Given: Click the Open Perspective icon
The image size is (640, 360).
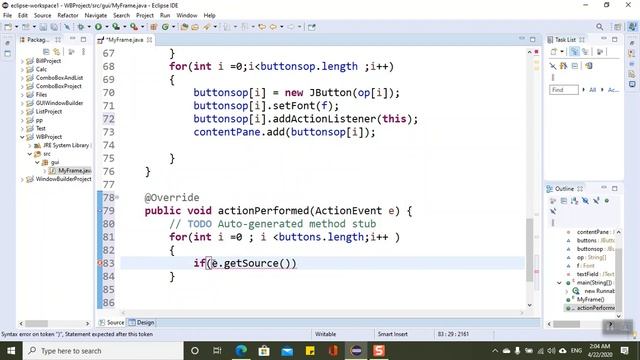Looking at the screenshot, I should 618,27.
